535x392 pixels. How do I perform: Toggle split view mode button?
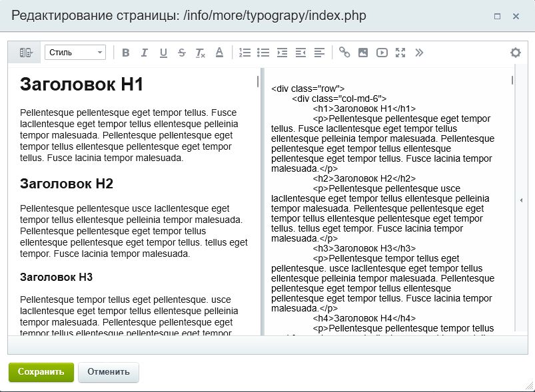point(25,53)
